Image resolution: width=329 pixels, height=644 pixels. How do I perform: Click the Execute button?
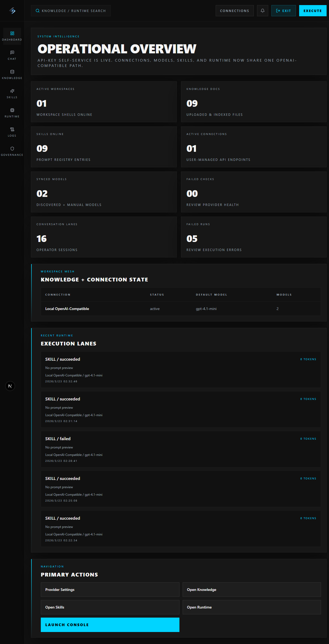313,11
